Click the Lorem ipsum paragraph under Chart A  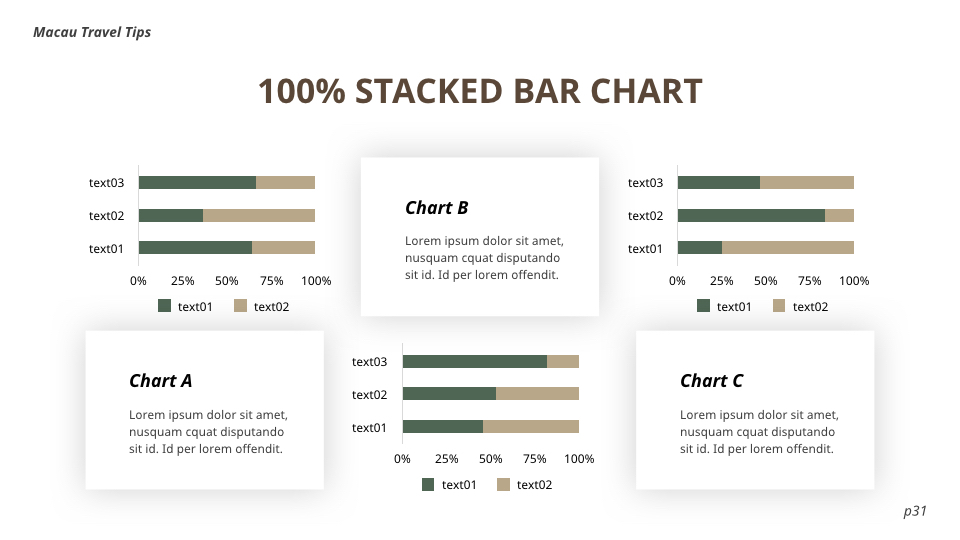(x=207, y=432)
